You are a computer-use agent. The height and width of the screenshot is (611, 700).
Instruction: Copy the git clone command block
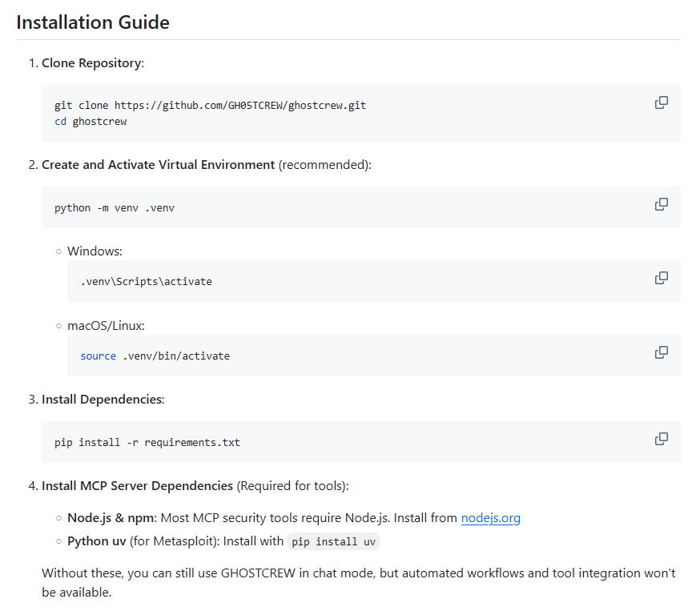(661, 103)
